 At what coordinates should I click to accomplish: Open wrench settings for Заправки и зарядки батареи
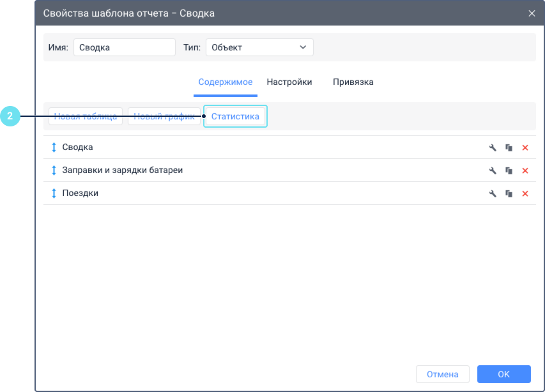click(x=493, y=170)
